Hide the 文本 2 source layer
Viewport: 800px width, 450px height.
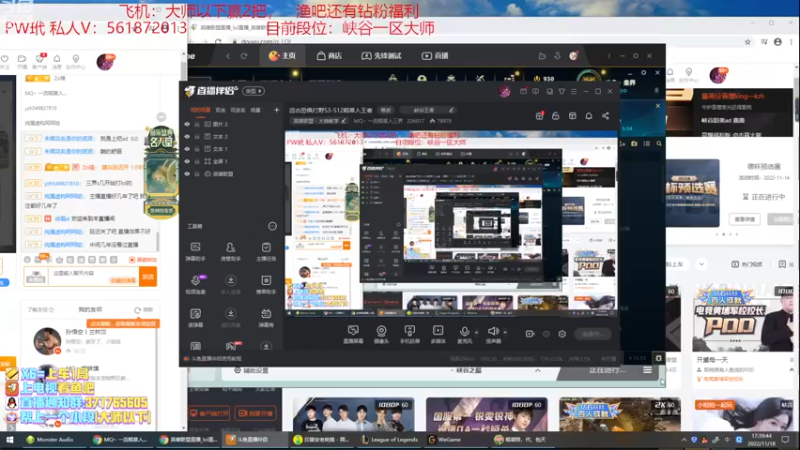click(187, 136)
